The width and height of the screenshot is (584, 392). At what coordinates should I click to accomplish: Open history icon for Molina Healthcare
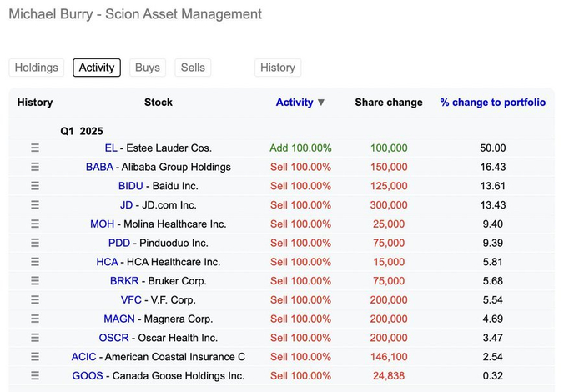35,224
